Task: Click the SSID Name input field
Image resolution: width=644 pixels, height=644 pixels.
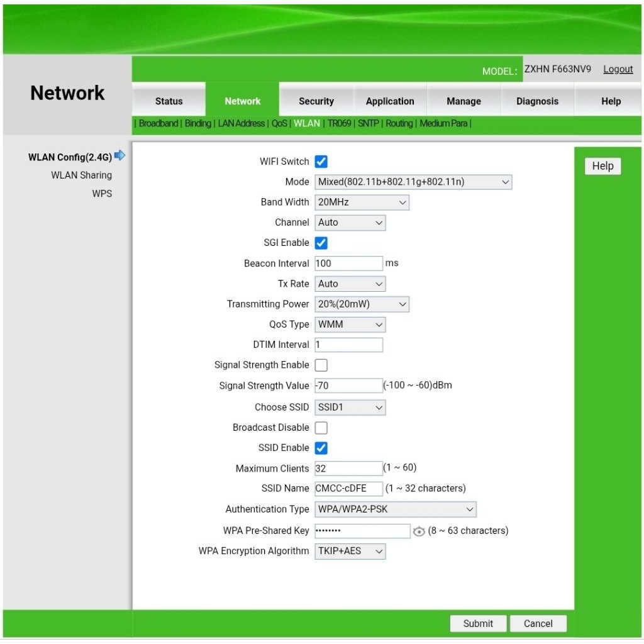Action: coord(348,488)
